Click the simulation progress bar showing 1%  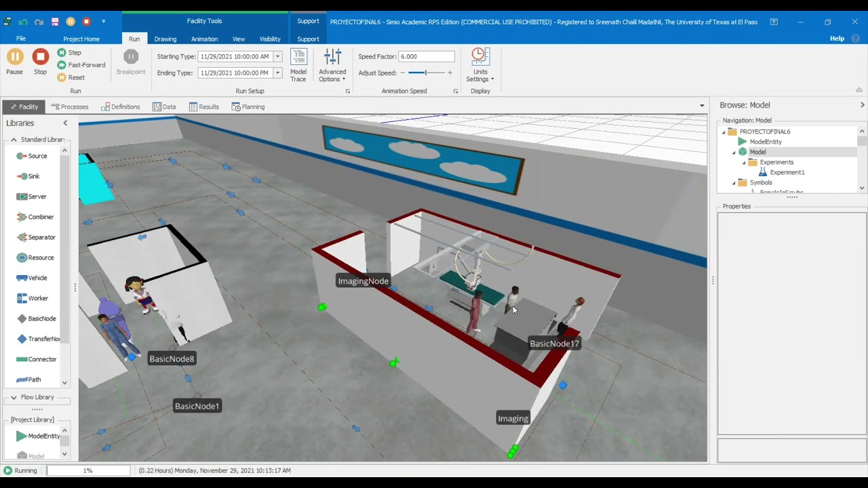(88, 470)
